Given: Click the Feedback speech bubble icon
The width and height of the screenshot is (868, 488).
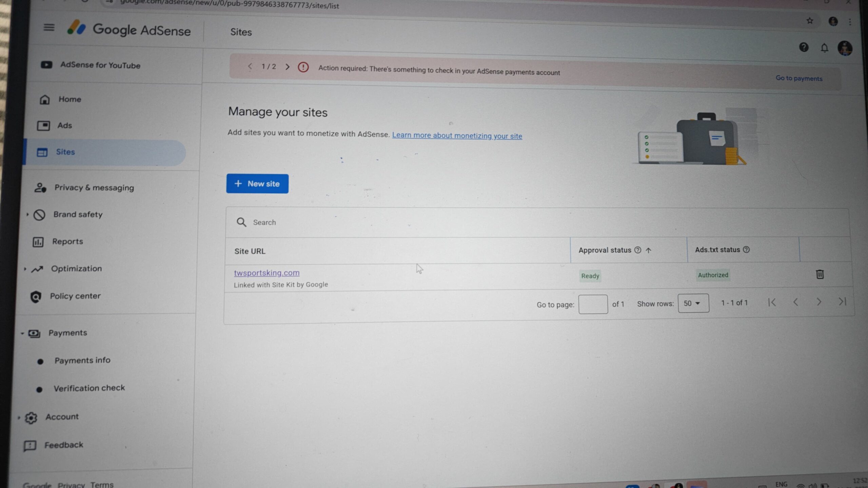Looking at the screenshot, I should 30,446.
